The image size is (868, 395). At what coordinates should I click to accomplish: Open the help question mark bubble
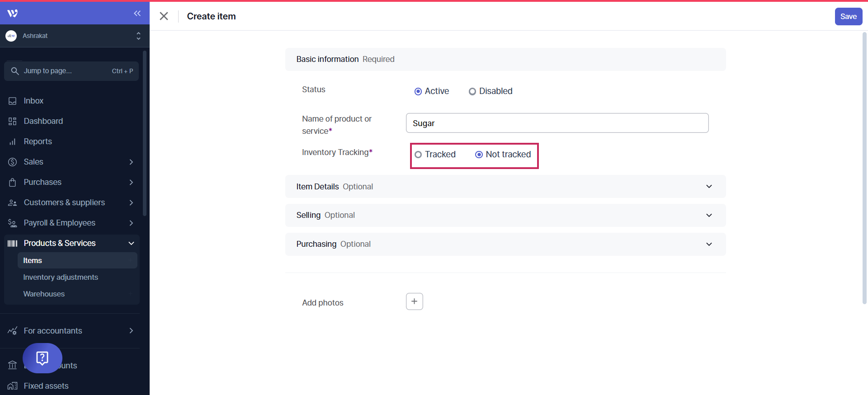tap(42, 358)
